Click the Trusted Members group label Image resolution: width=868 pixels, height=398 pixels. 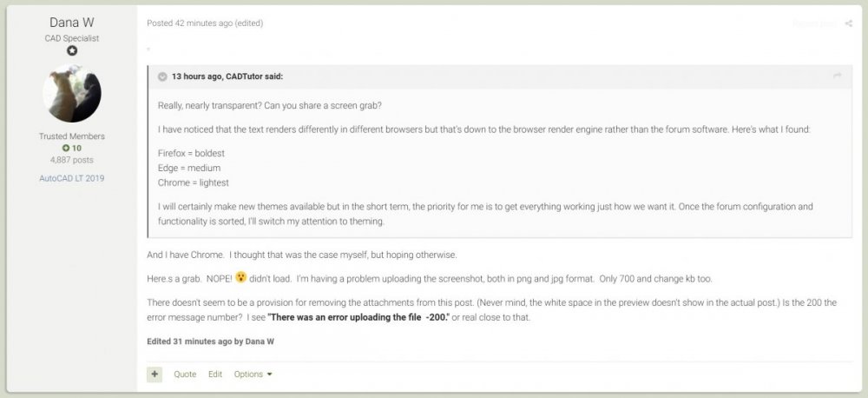(73, 136)
